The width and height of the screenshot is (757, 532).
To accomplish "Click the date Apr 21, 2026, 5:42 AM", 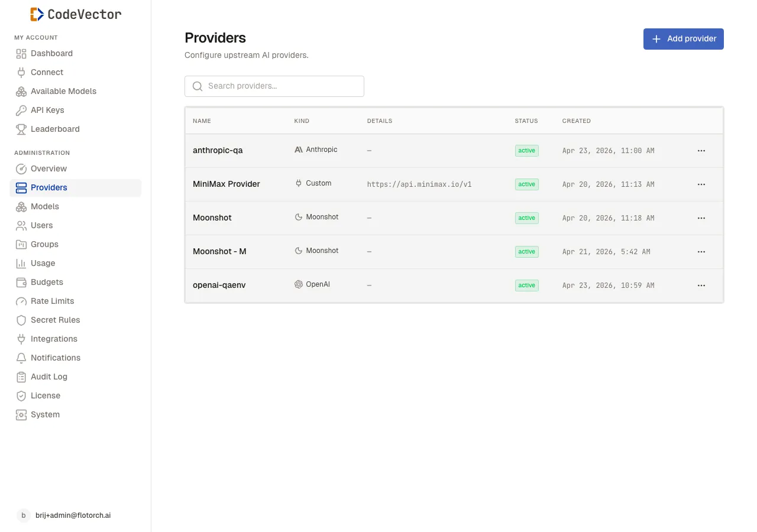I will [606, 252].
